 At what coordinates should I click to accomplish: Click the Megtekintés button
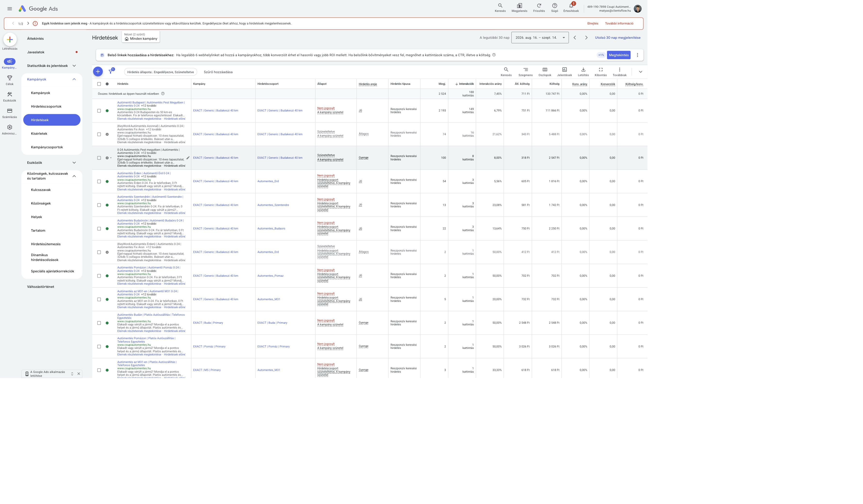(x=618, y=55)
